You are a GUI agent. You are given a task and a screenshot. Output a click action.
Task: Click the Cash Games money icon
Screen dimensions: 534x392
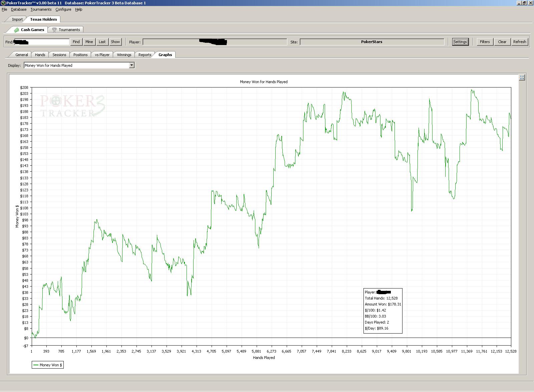pos(16,30)
